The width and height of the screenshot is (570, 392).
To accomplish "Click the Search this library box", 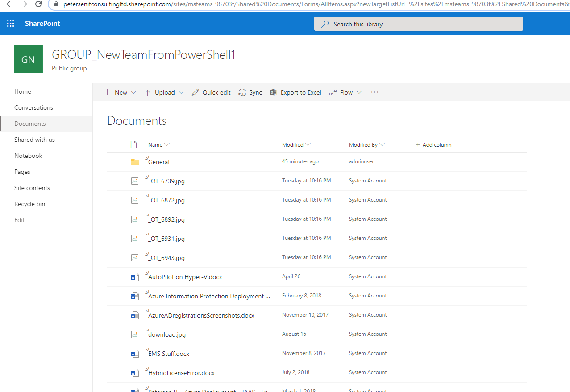I will 419,24.
